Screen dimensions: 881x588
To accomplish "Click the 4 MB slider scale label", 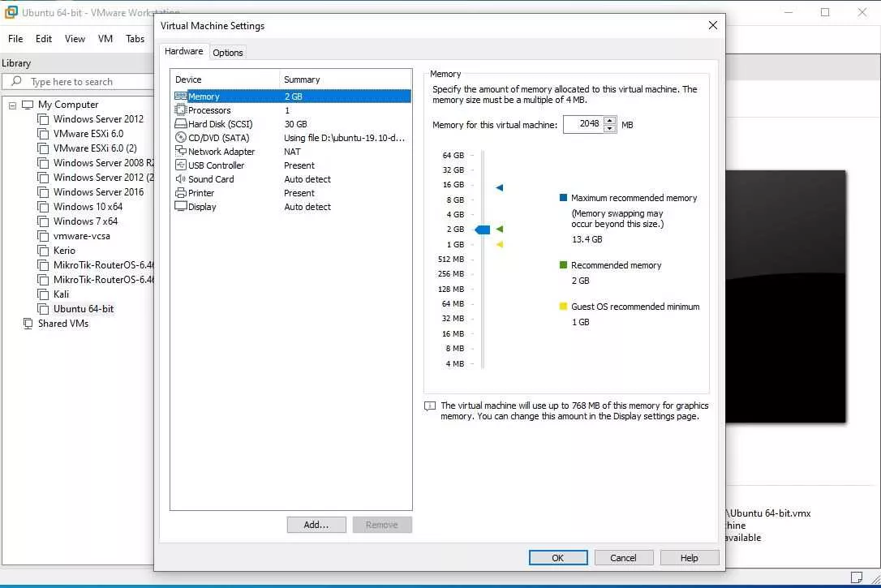I will (x=455, y=363).
